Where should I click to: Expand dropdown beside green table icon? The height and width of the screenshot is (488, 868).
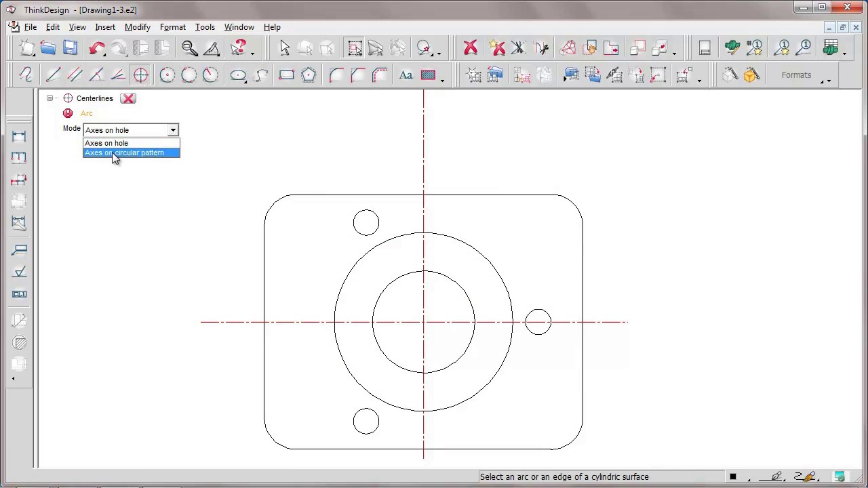[x=845, y=53]
